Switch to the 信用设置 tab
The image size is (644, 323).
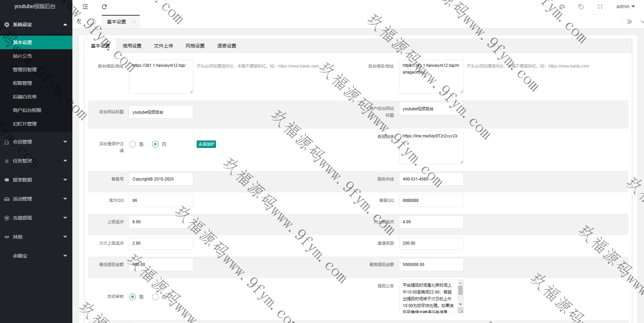pyautogui.click(x=132, y=46)
